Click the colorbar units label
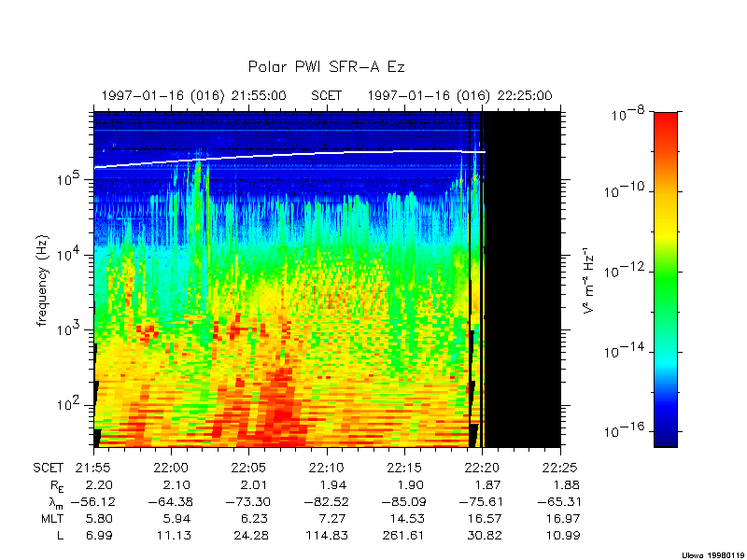This screenshot has width=747, height=560. click(x=588, y=280)
